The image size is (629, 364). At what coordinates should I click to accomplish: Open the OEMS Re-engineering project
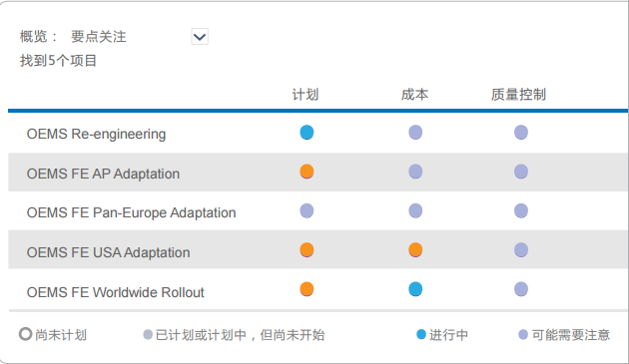click(x=96, y=134)
